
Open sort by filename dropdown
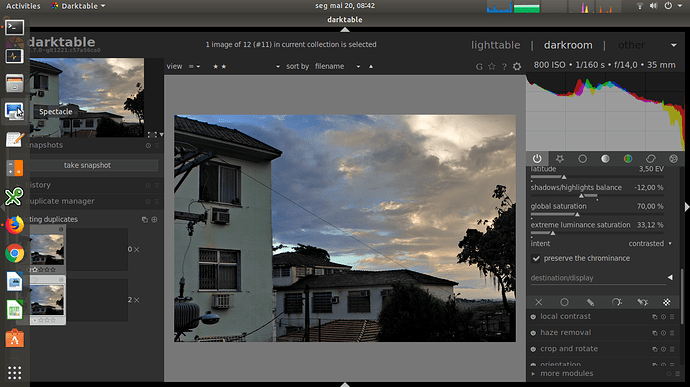[x=338, y=66]
